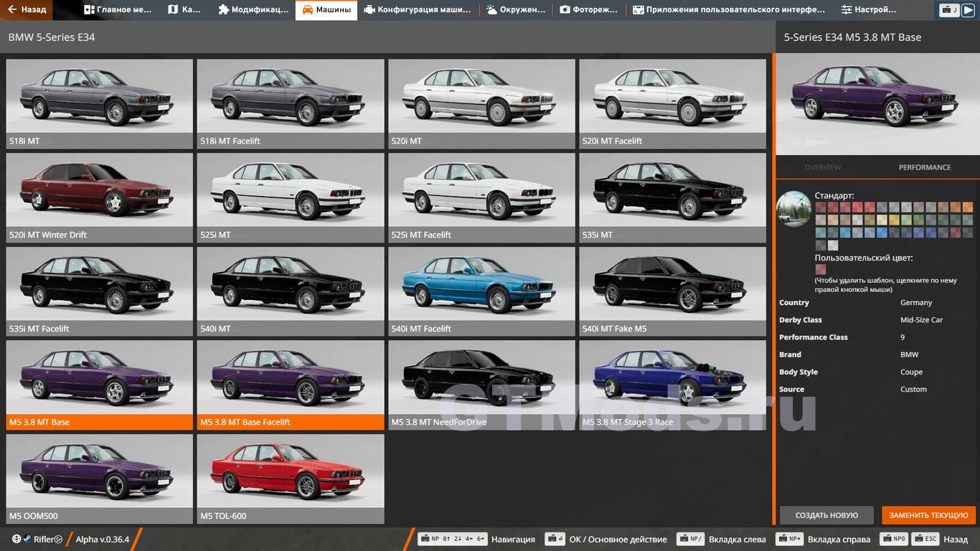Image resolution: width=980 pixels, height=551 pixels.
Task: Click the engine icon for Конфигурация машины
Action: click(x=369, y=10)
